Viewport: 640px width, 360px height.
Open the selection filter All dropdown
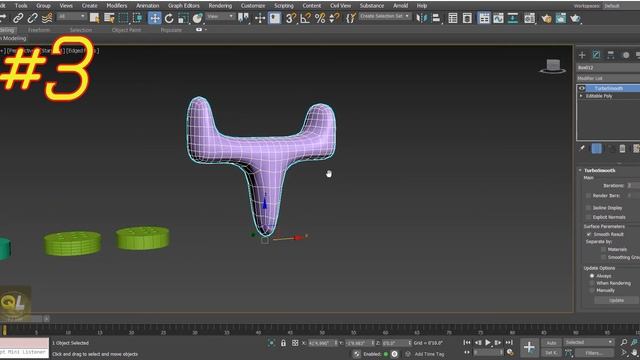pos(71,16)
